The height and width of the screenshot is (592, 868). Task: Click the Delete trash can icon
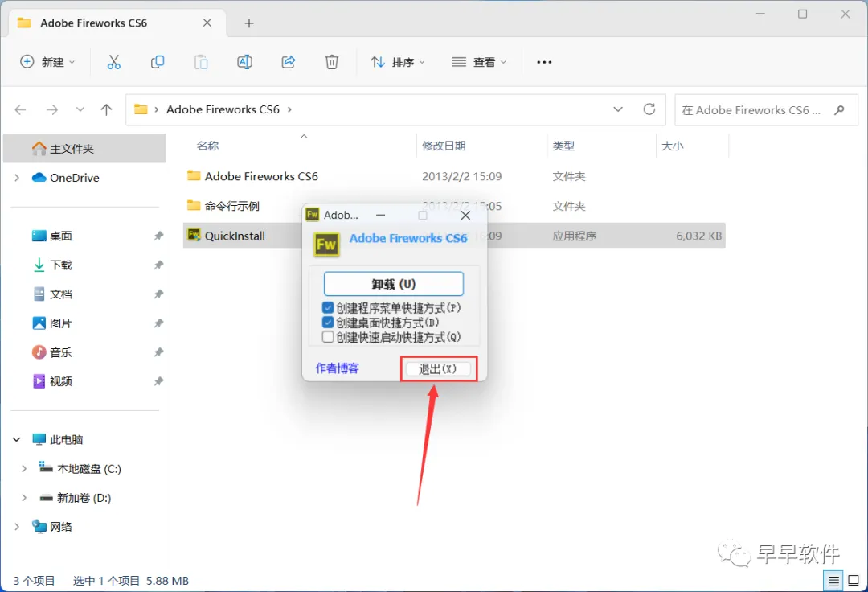click(x=332, y=62)
